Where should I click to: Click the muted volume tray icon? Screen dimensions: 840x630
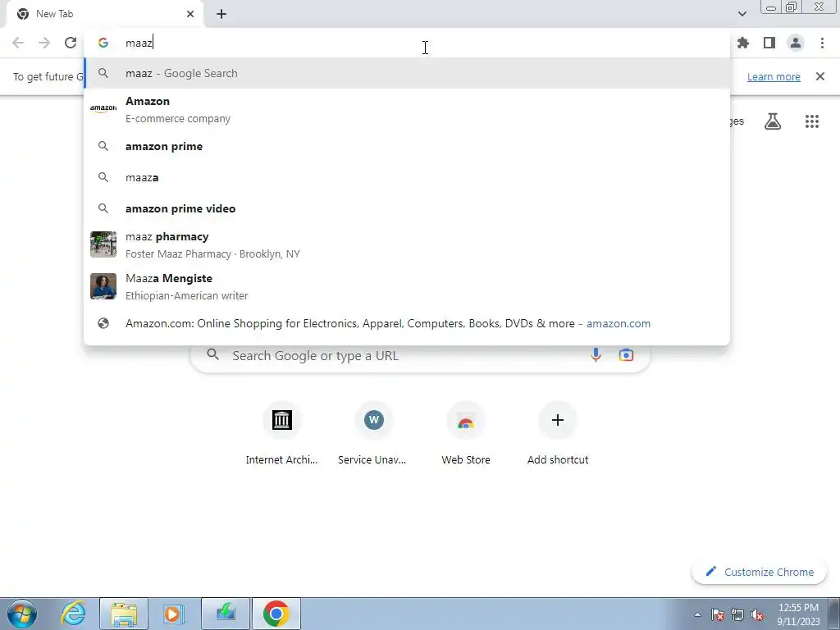[757, 614]
